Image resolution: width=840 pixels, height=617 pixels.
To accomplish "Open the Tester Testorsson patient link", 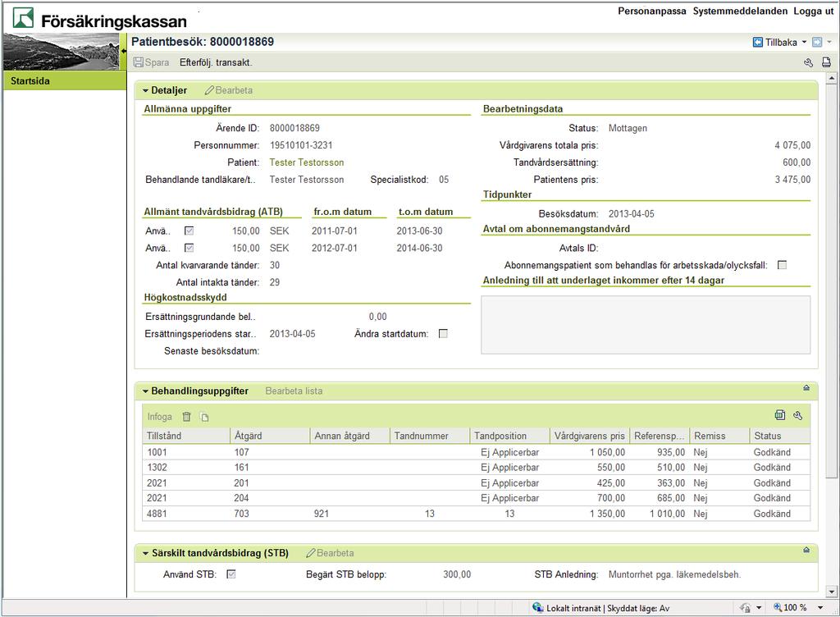I will [x=307, y=162].
